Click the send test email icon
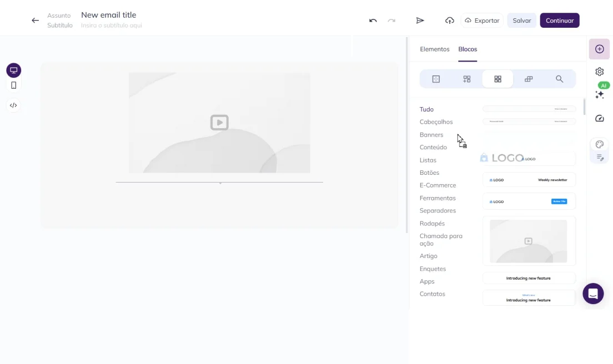The height and width of the screenshot is (364, 613). [x=420, y=20]
